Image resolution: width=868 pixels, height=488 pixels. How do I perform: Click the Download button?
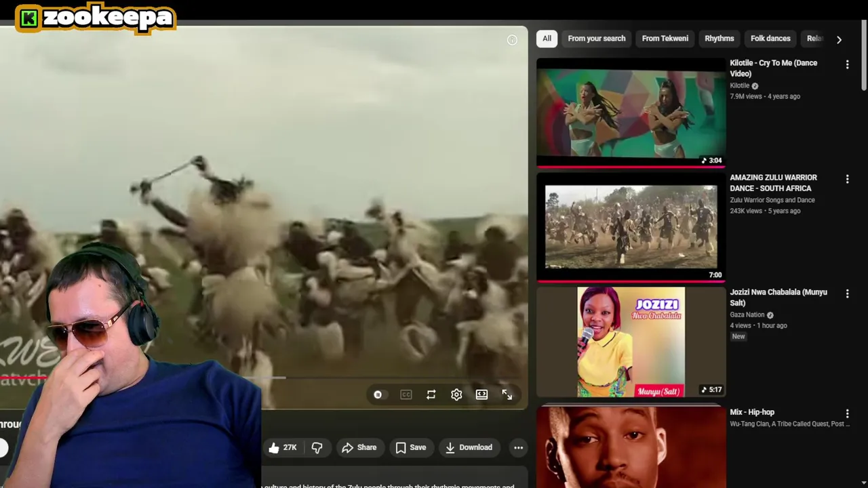(469, 447)
